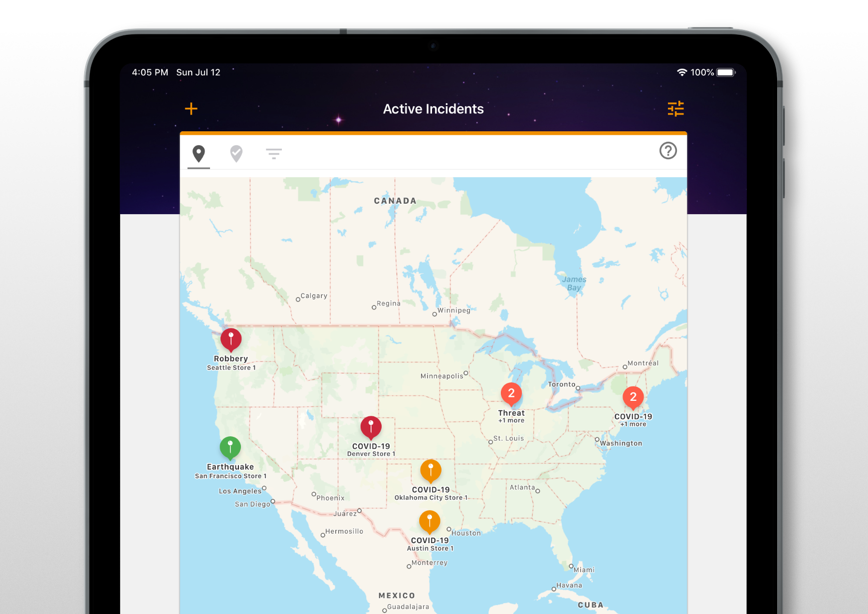Tap the battery indicator in status bar

point(726,72)
